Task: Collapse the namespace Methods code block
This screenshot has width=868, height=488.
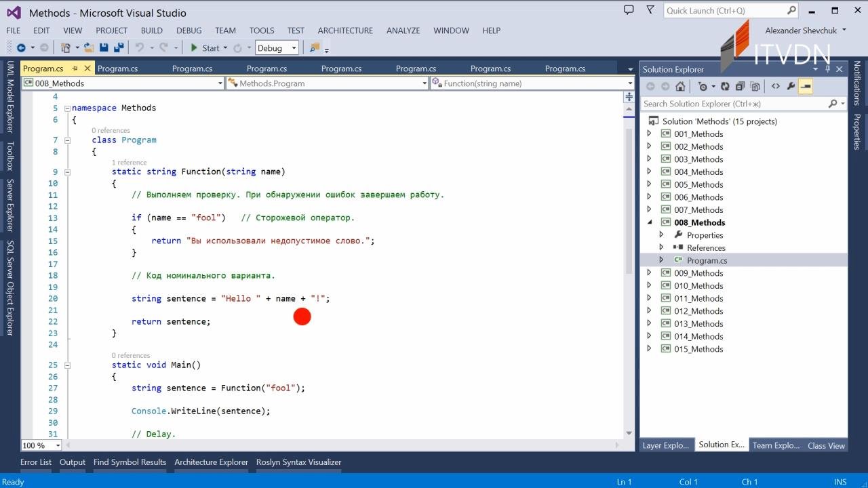Action: (x=67, y=108)
